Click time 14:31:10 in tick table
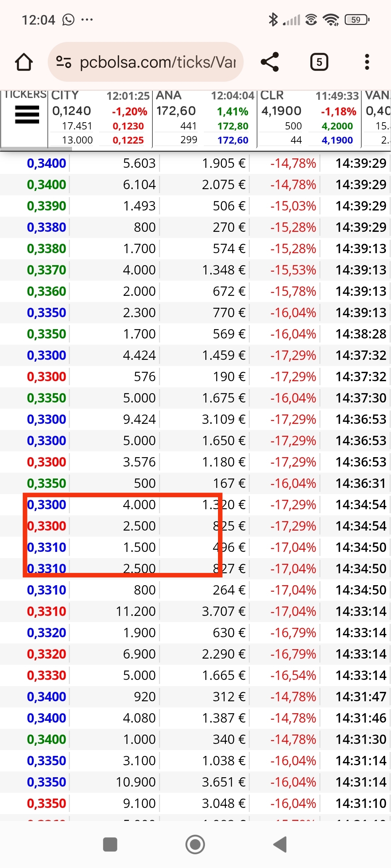 tap(361, 803)
